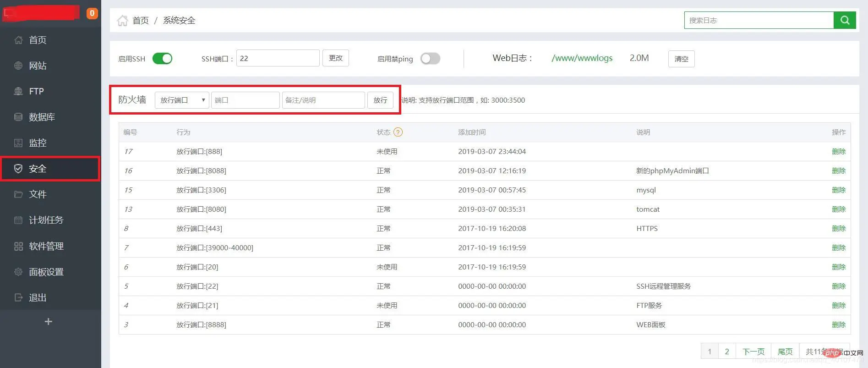
Task: Delete the phpMyAdmin port 8088 rule
Action: coord(839,170)
